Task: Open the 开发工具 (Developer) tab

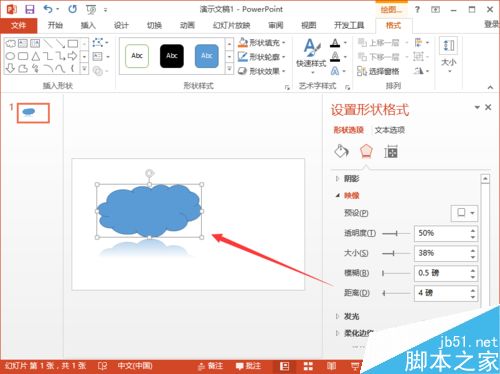Action: click(349, 25)
